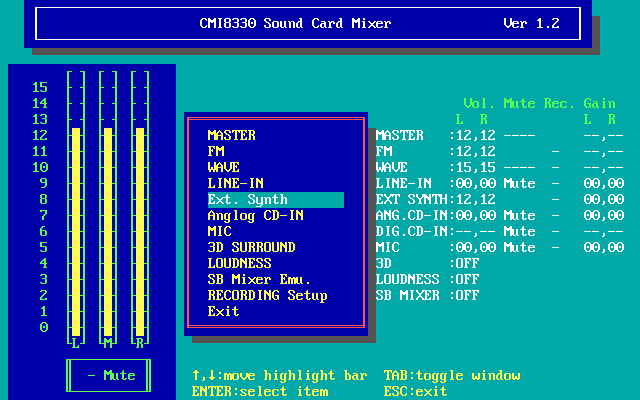Image resolution: width=640 pixels, height=400 pixels.
Task: Open RECORDING Setup
Action: pos(267,295)
